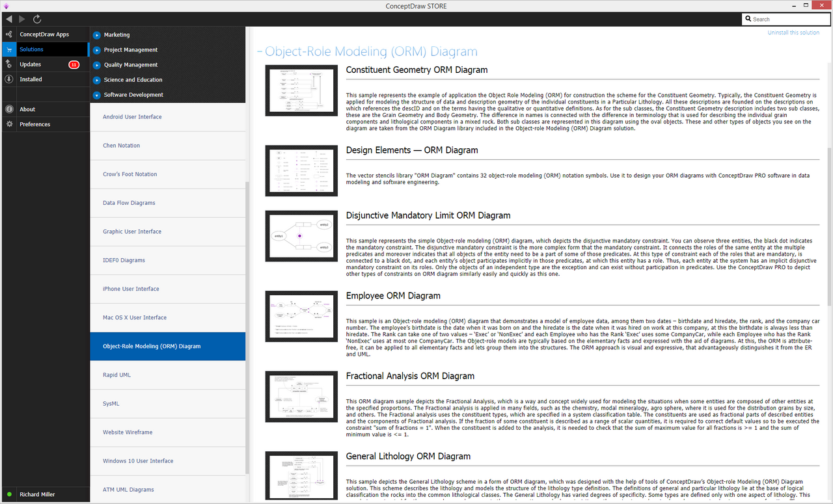
Task: Collapse the Software Development category
Action: point(97,95)
